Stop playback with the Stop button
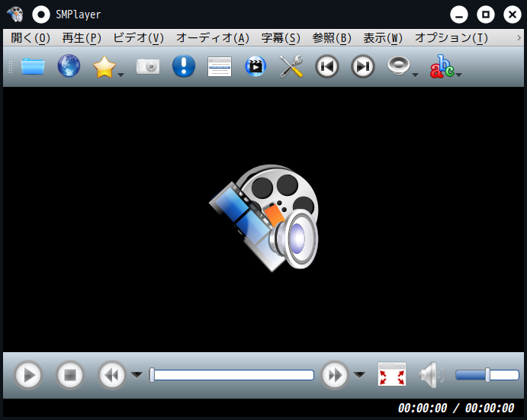The image size is (527, 420). tap(70, 375)
